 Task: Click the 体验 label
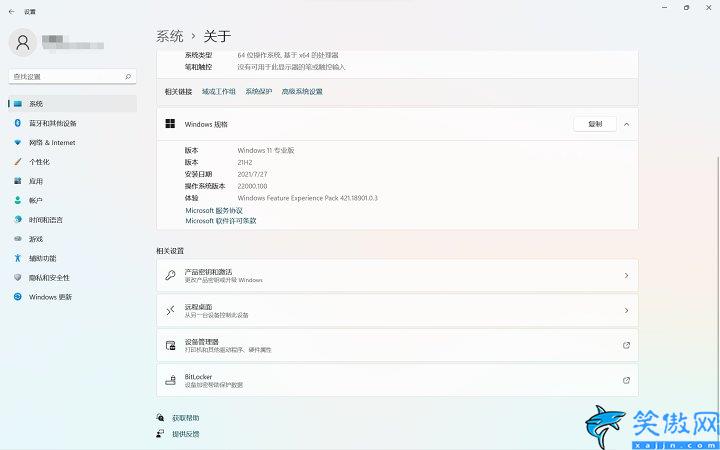coord(191,198)
